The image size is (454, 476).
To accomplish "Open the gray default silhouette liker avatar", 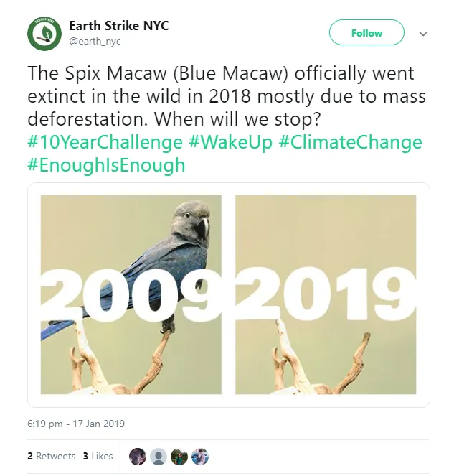I will tap(159, 457).
